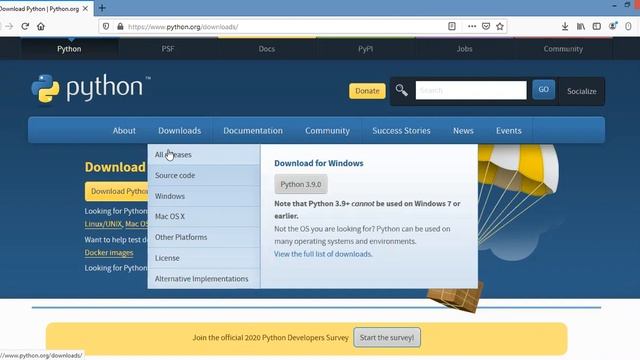Open the Events navigation menu
Screen dimensions: 640x360
coord(509,131)
